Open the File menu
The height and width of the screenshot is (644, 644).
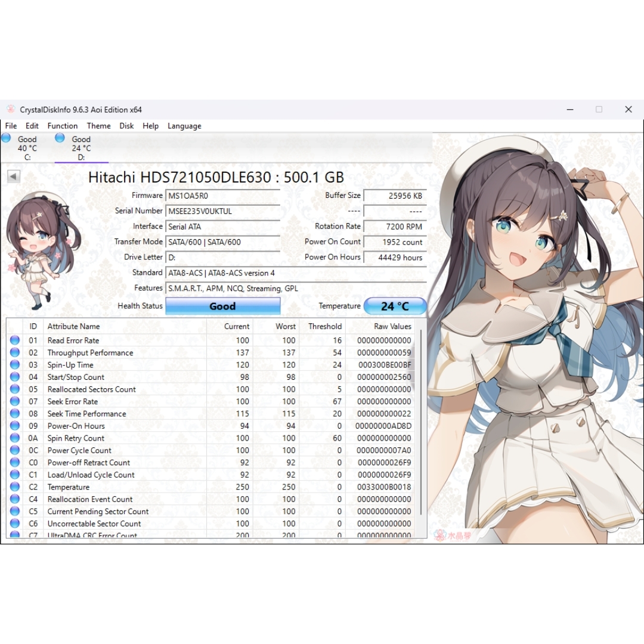11,126
